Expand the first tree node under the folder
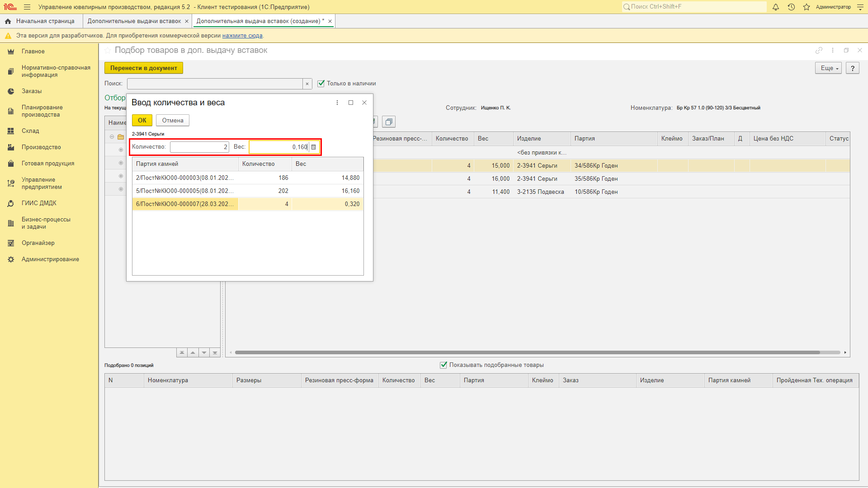This screenshot has height=488, width=868. (x=121, y=150)
